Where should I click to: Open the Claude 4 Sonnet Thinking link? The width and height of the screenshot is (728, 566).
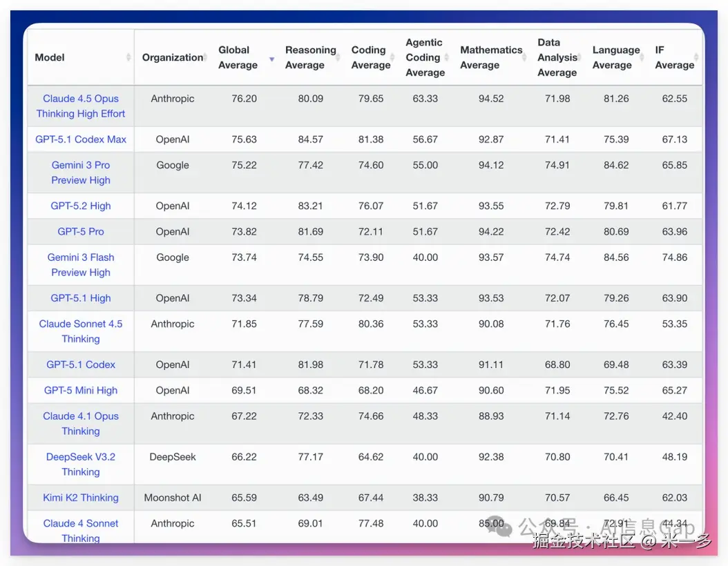click(81, 531)
